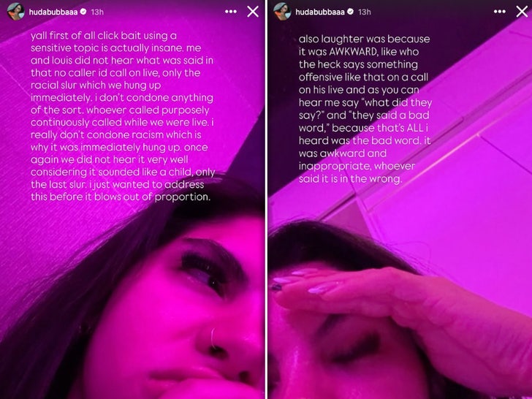Click the line "said it is in the wrong"
This screenshot has width=532, height=399.
point(350,178)
